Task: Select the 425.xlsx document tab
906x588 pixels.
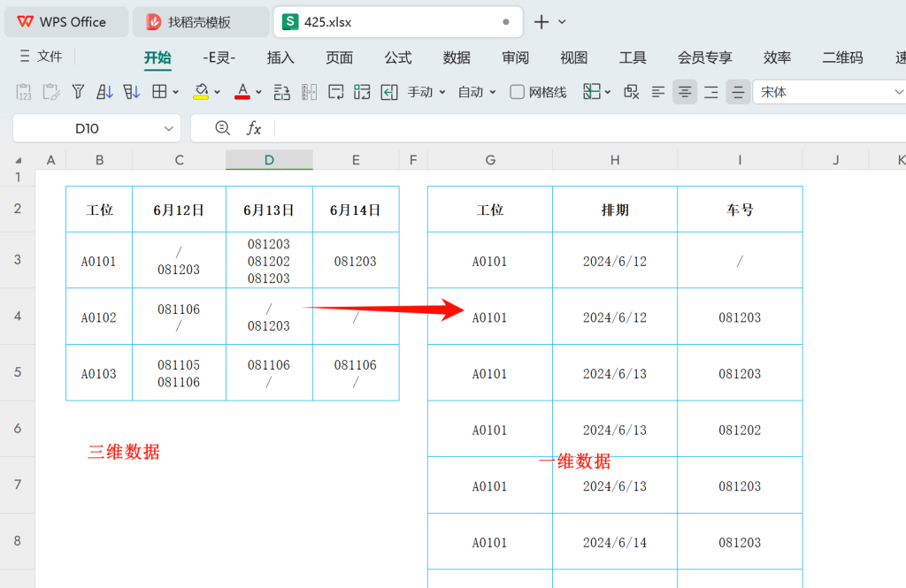Action: [x=397, y=22]
